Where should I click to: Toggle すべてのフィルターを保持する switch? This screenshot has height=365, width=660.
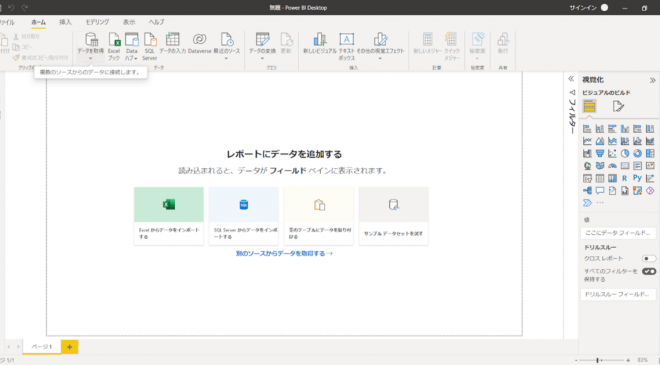pos(649,272)
